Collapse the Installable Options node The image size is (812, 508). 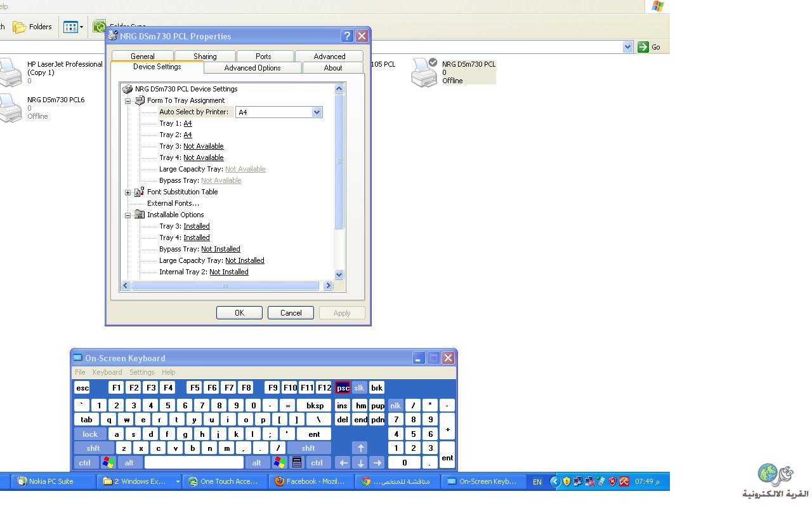[128, 215]
